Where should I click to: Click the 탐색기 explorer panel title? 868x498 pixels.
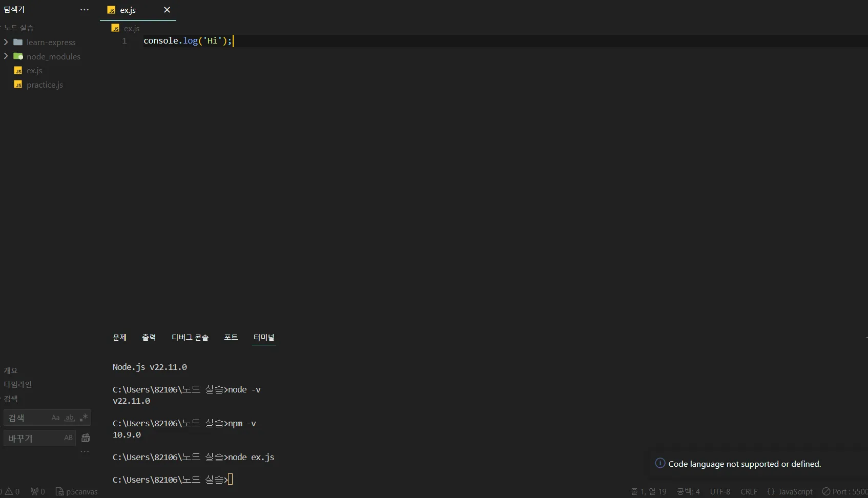[x=14, y=10]
